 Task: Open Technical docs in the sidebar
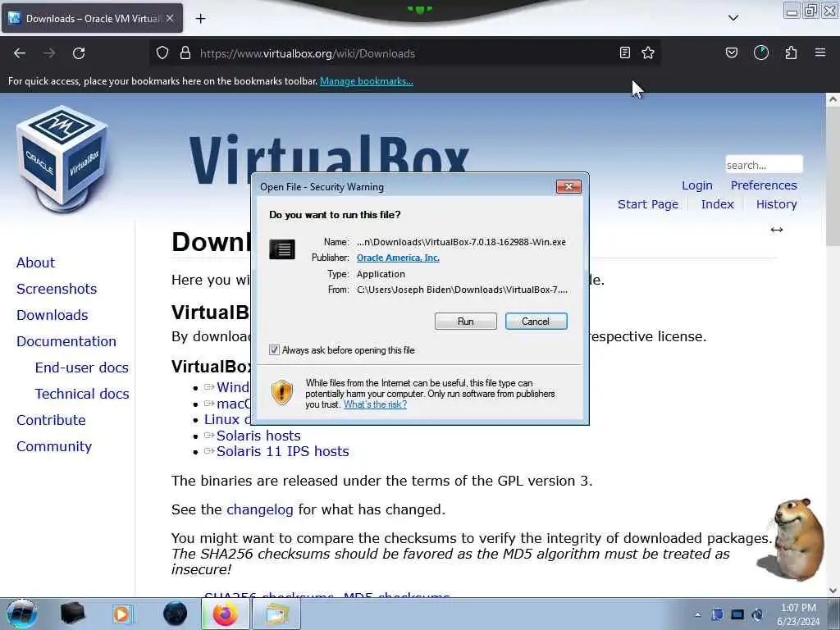(x=82, y=394)
